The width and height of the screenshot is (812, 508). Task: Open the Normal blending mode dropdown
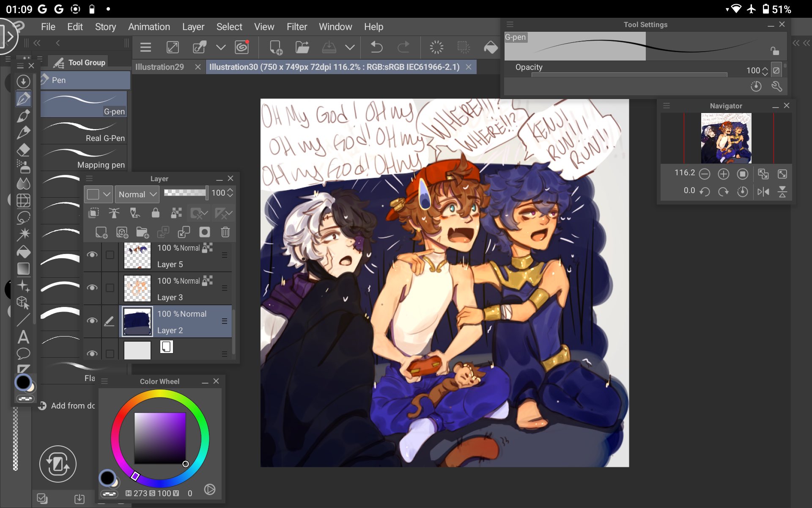tap(137, 194)
